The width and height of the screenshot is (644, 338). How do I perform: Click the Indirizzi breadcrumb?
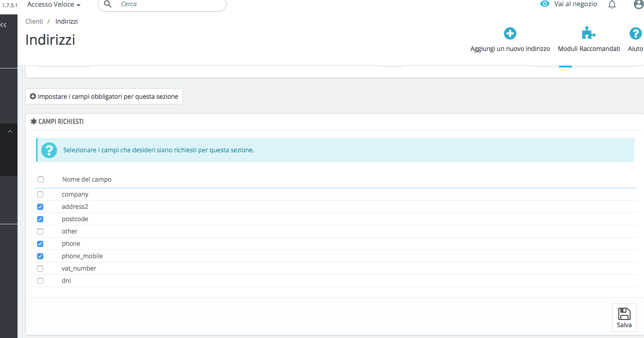66,21
